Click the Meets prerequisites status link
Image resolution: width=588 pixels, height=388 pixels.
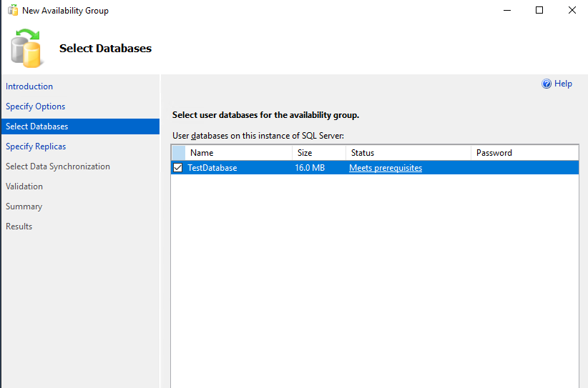click(x=386, y=168)
